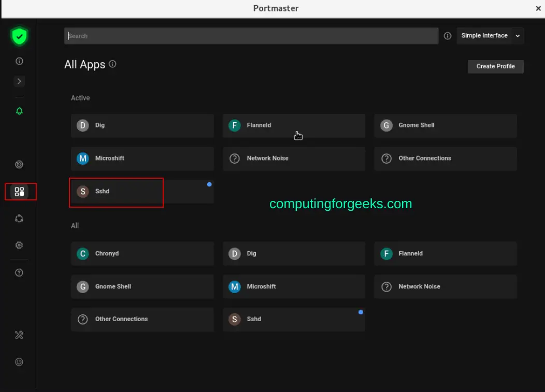The image size is (545, 392).
Task: Open help via question mark icon
Action: (x=19, y=272)
